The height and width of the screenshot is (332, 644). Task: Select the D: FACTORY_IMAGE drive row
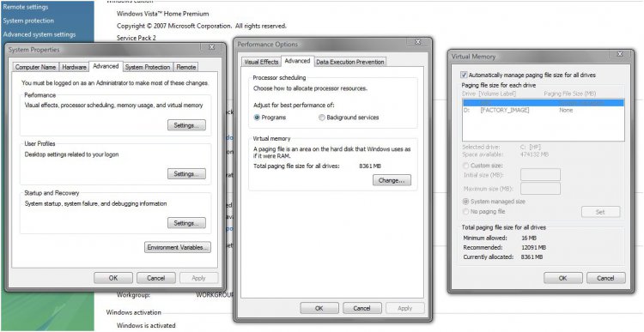543,110
